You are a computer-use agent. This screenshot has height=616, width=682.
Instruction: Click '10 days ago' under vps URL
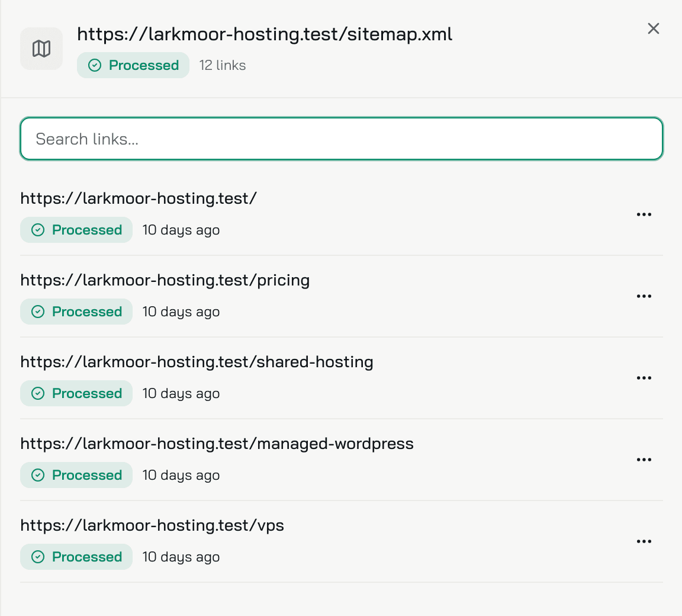pyautogui.click(x=181, y=557)
